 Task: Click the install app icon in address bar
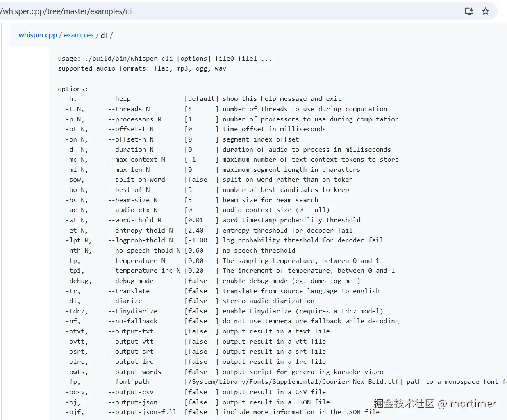(469, 11)
